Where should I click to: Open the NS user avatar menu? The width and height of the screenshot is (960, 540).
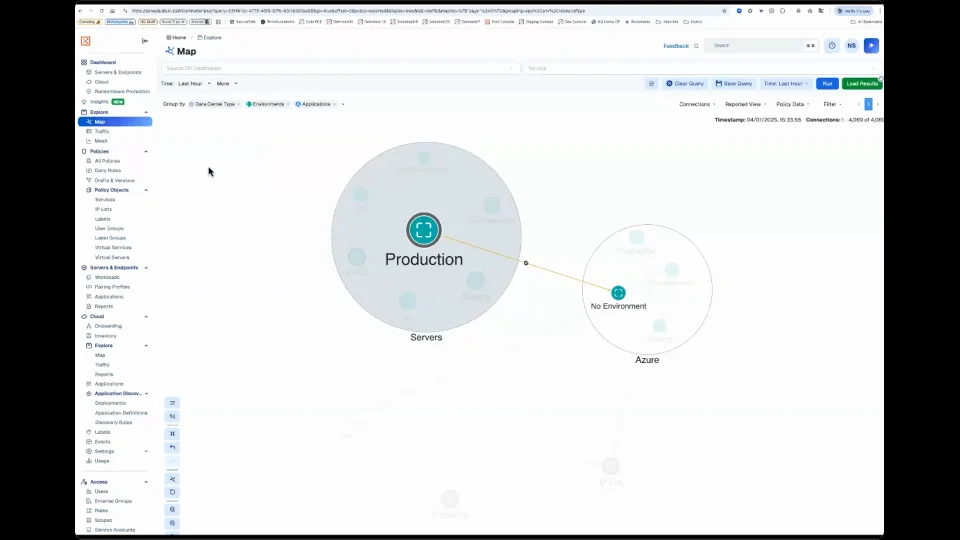[851, 45]
